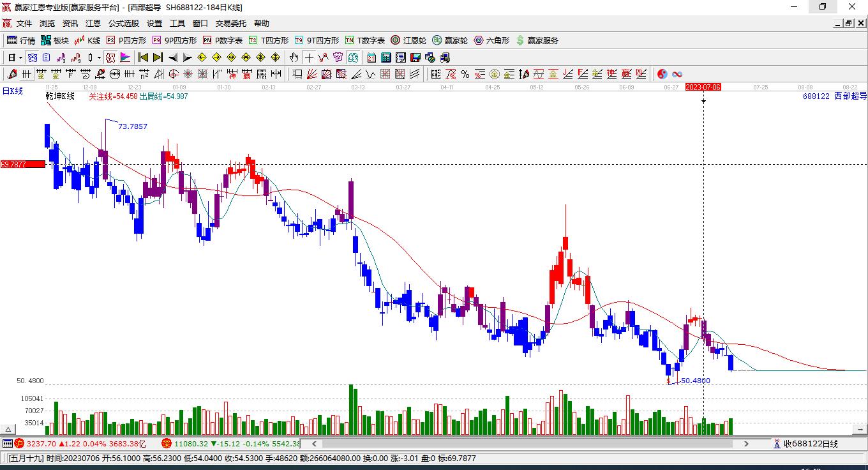Click the 关注线=54.458 indicator value
868x470 pixels.
113,96
